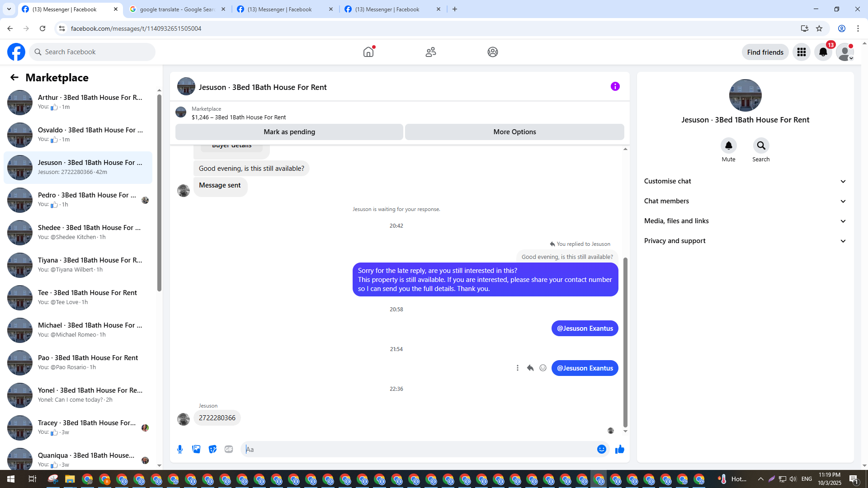Screen dimensions: 868x488
Task: Attach a photo or file
Action: tap(196, 449)
